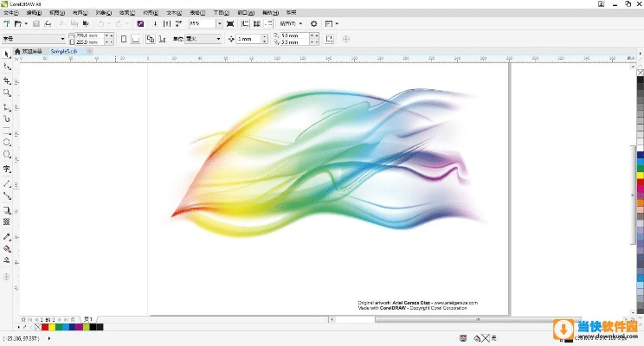The height and width of the screenshot is (346, 644).
Task: Pick the red swatch in the right palette
Action: pyautogui.click(x=640, y=184)
